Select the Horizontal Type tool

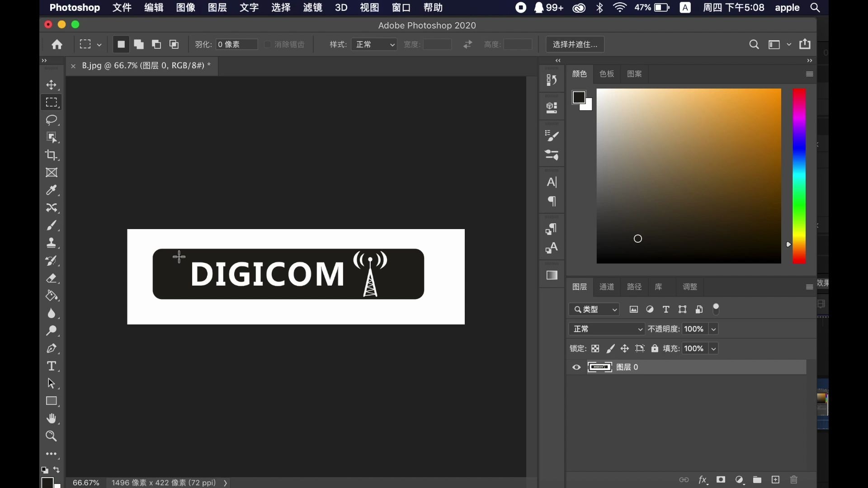[x=52, y=366]
